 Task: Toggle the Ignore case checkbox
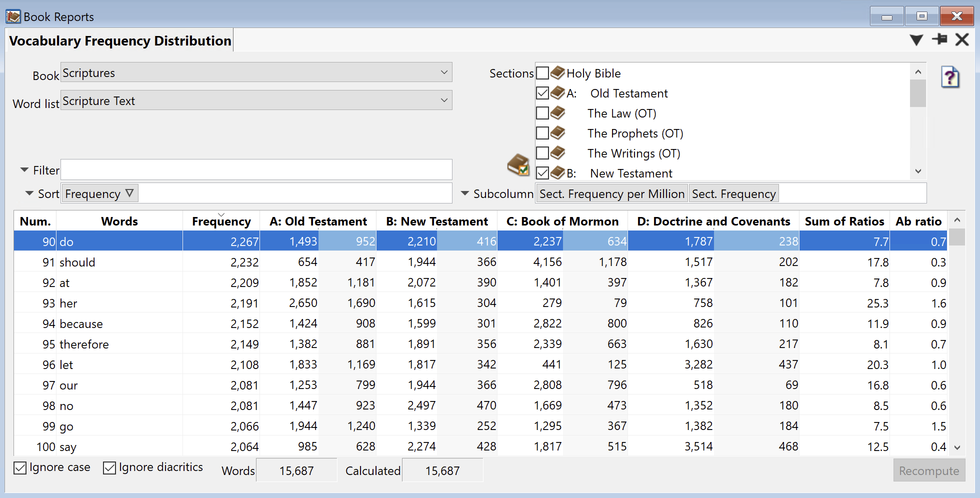pos(20,468)
